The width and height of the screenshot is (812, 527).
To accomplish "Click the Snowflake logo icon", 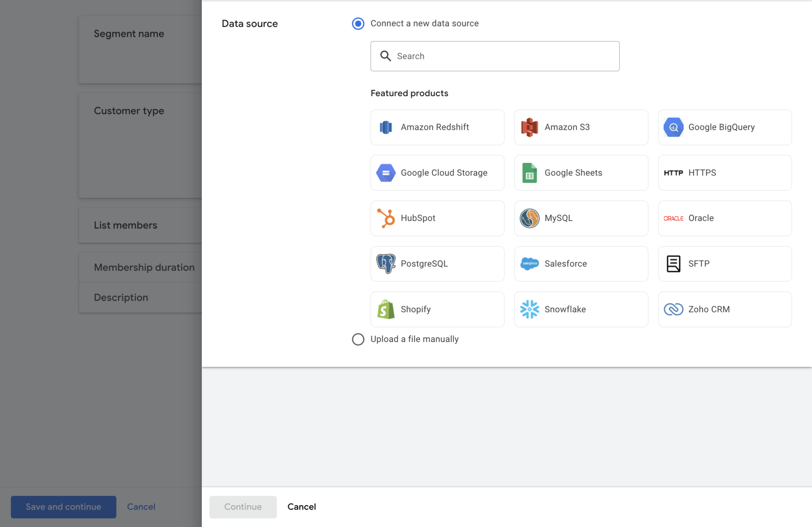I will coord(529,309).
